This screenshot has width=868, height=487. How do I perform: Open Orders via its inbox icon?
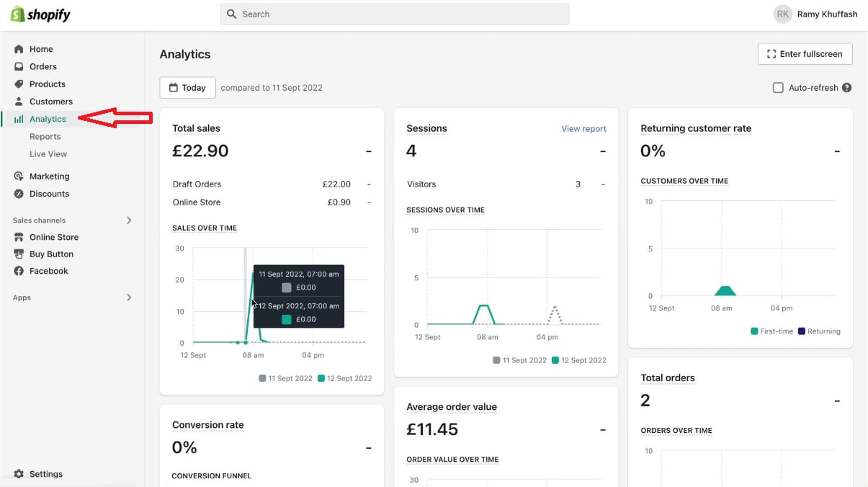click(x=19, y=66)
